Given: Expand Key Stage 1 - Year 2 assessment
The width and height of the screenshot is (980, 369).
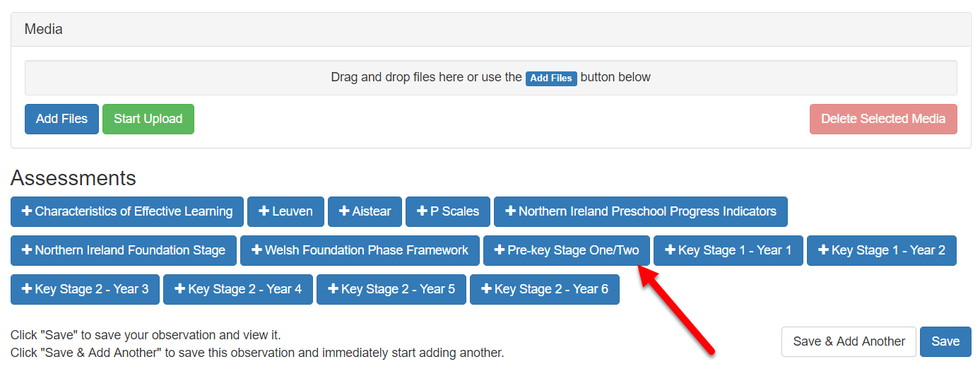Looking at the screenshot, I should 881,250.
